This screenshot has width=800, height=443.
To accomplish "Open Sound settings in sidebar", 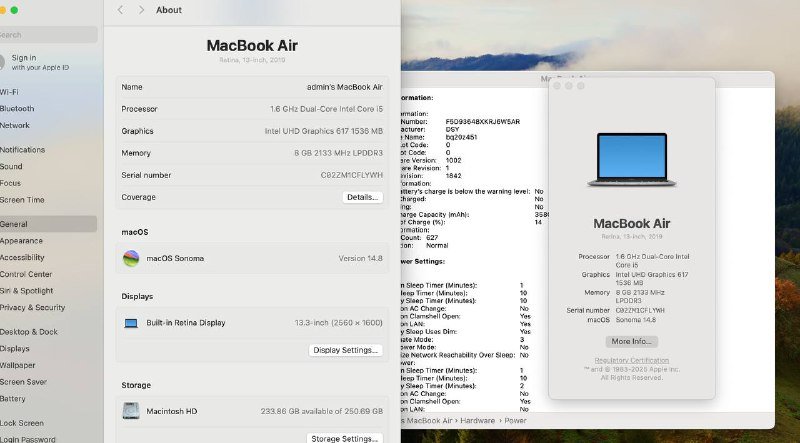I will [x=11, y=167].
